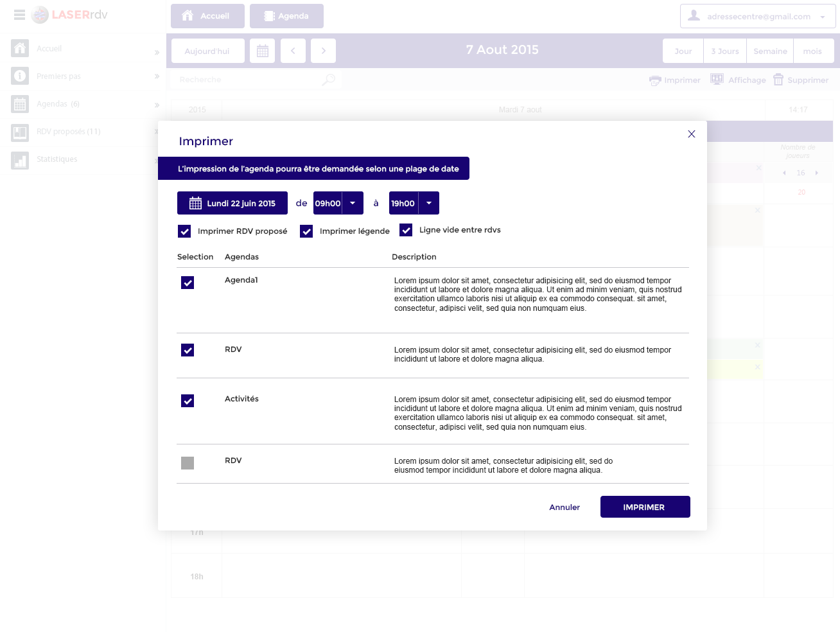Click the Recherche search field
Screen dimensions: 840x632
pyautogui.click(x=256, y=80)
